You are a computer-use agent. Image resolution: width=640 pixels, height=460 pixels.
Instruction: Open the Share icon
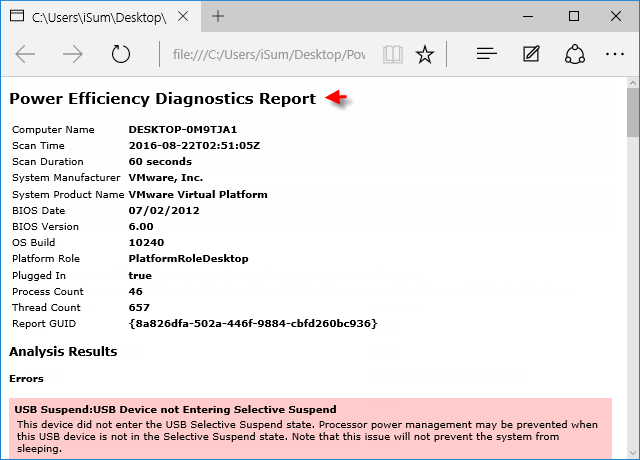(574, 54)
